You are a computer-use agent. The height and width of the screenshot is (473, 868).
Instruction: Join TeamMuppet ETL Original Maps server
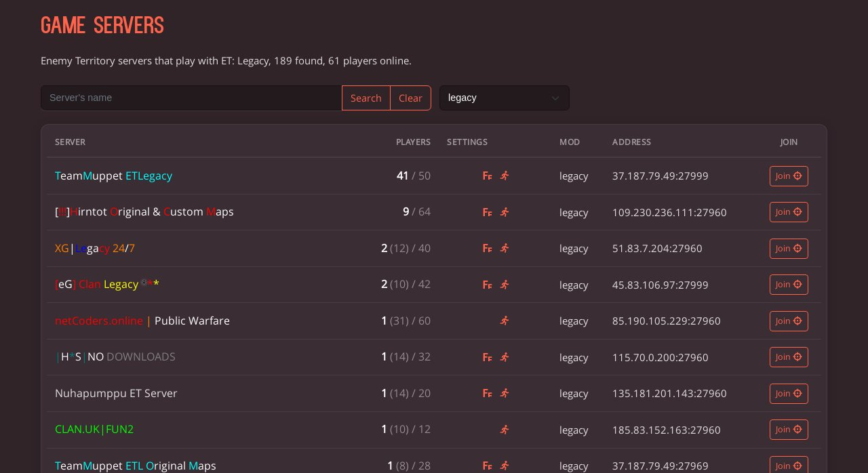(x=789, y=465)
